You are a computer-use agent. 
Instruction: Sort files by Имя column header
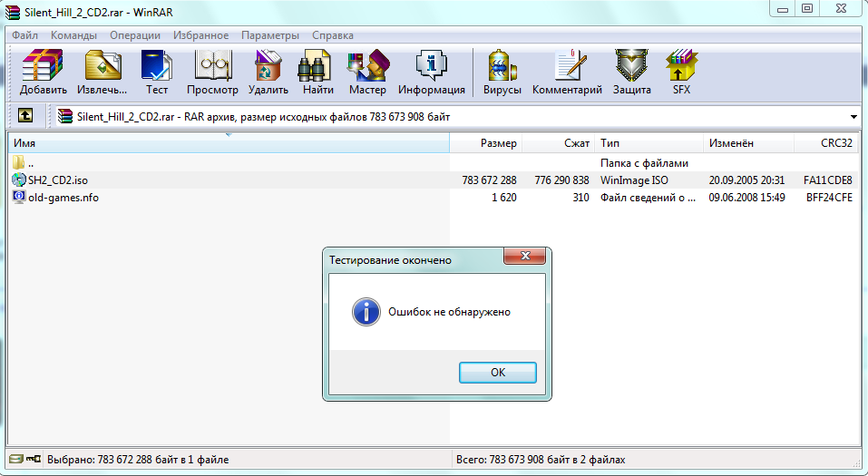click(229, 143)
